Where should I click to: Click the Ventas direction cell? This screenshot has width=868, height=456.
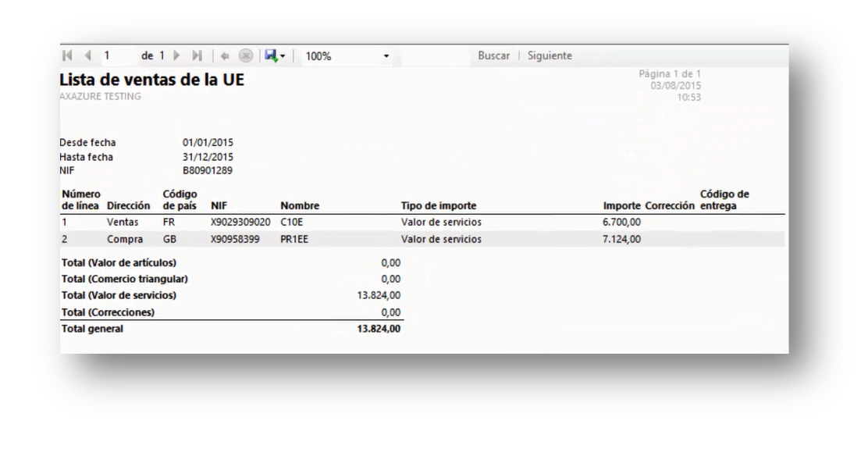123,223
